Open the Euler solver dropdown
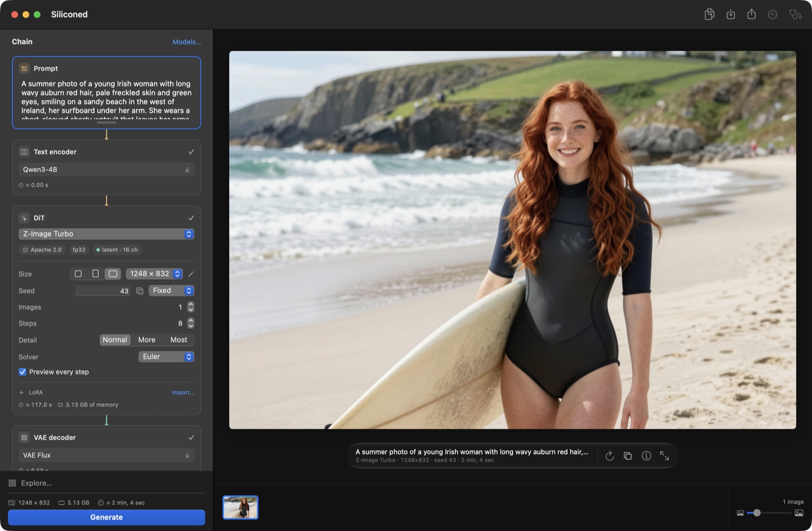 (x=166, y=356)
